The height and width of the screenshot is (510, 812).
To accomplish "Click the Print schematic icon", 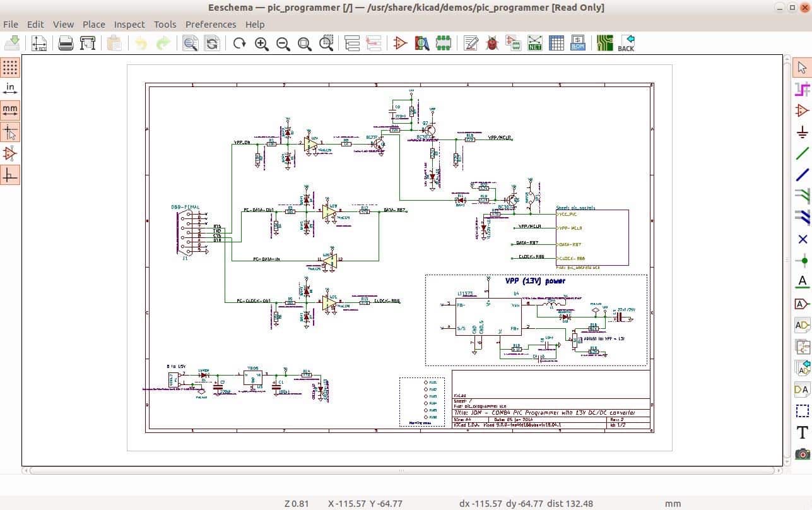I will (66, 43).
